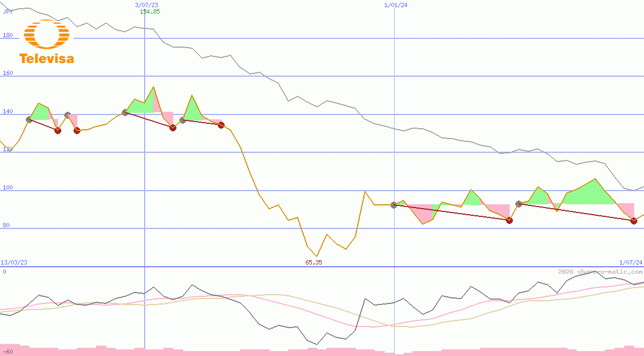Click the -60 oscillator axis label
The height and width of the screenshot is (356, 644).
point(7,352)
